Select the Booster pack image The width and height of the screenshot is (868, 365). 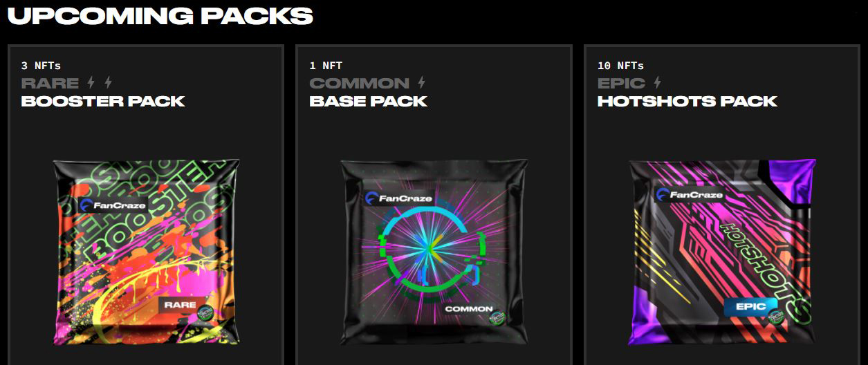pos(147,252)
